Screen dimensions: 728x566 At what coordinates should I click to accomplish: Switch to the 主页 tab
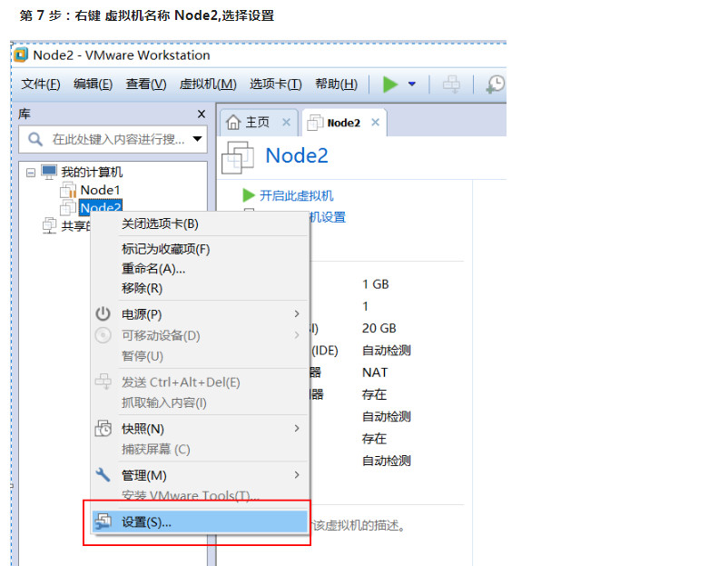(257, 123)
